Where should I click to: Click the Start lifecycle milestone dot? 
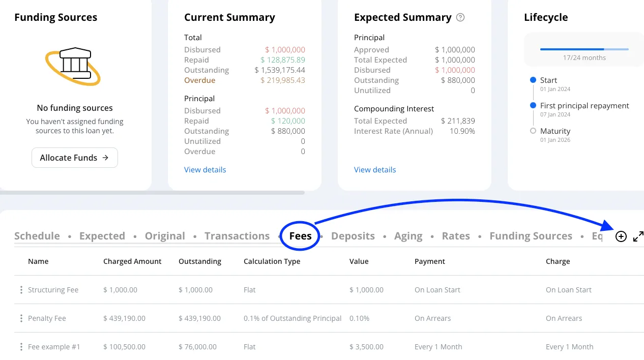point(533,80)
